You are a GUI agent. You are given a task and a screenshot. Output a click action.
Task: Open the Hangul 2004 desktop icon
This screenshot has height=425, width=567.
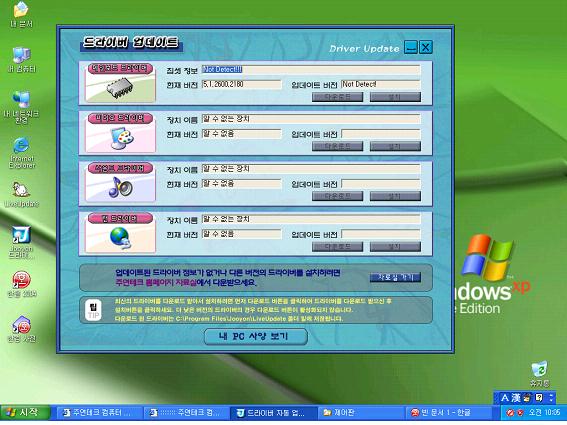pos(22,284)
